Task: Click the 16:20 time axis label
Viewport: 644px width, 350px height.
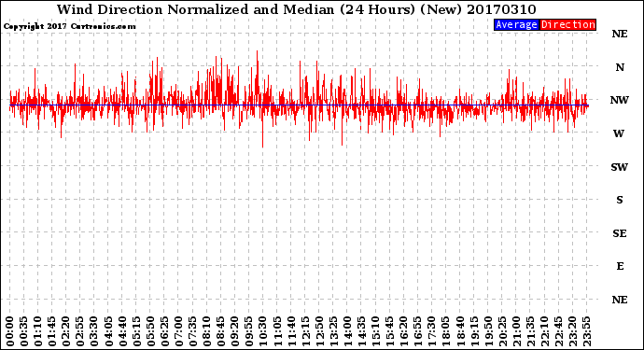Action: pyautogui.click(x=404, y=331)
